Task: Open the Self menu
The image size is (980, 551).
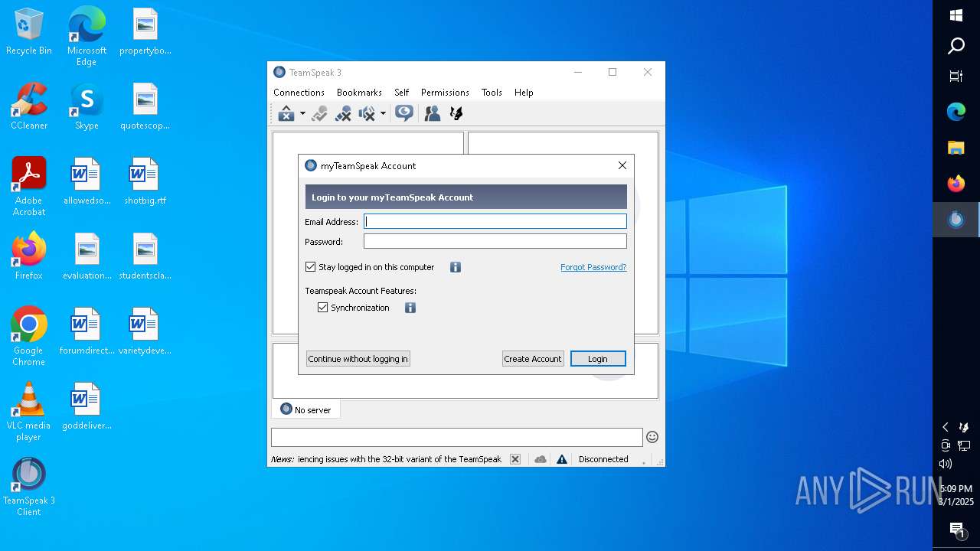Action: [x=401, y=92]
